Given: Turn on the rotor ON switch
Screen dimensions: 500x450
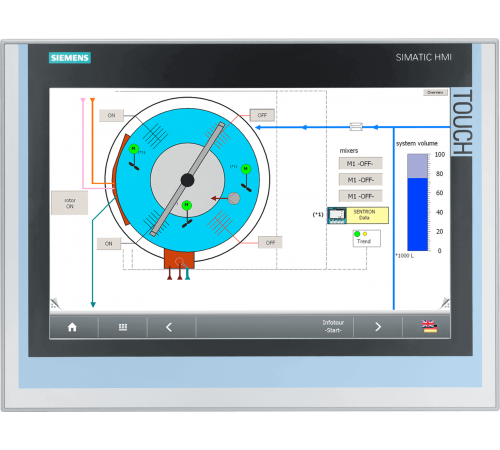Looking at the screenshot, I should click(70, 203).
